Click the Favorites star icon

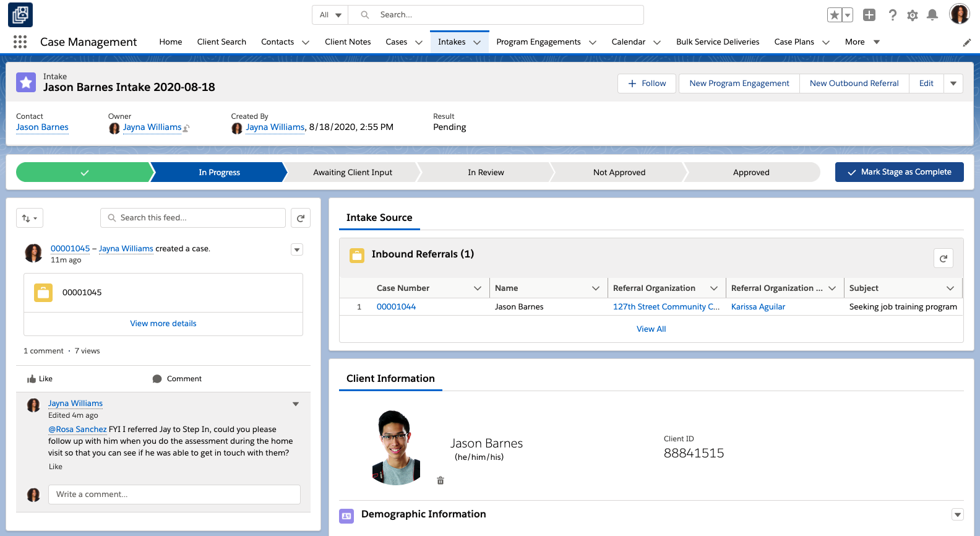[x=835, y=15]
